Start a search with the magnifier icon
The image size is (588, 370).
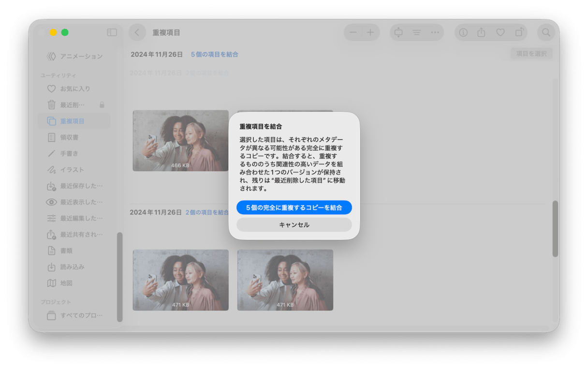546,32
